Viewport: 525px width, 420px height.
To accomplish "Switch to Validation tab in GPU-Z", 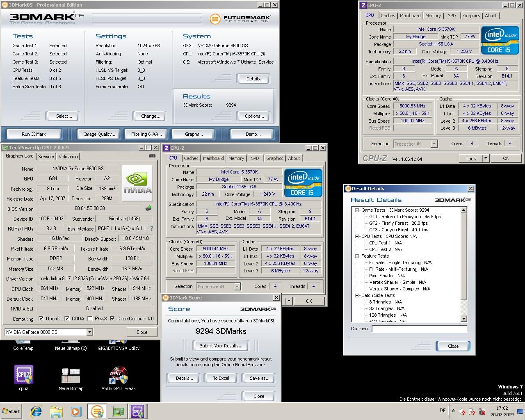I will [x=68, y=157].
